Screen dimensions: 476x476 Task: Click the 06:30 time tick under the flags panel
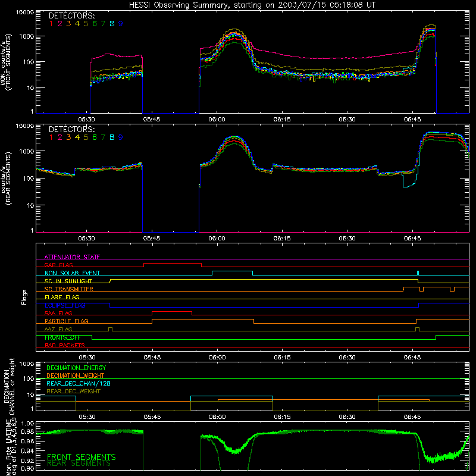(x=347, y=358)
